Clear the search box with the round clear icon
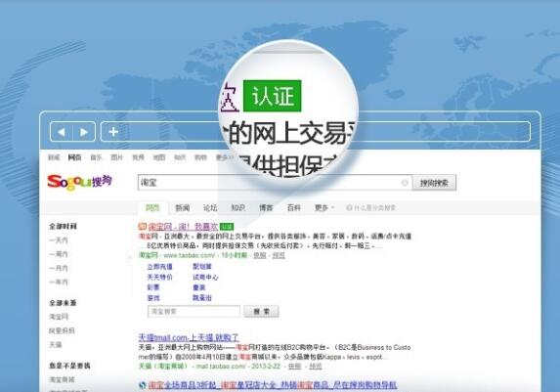The image size is (560, 392). point(405,183)
